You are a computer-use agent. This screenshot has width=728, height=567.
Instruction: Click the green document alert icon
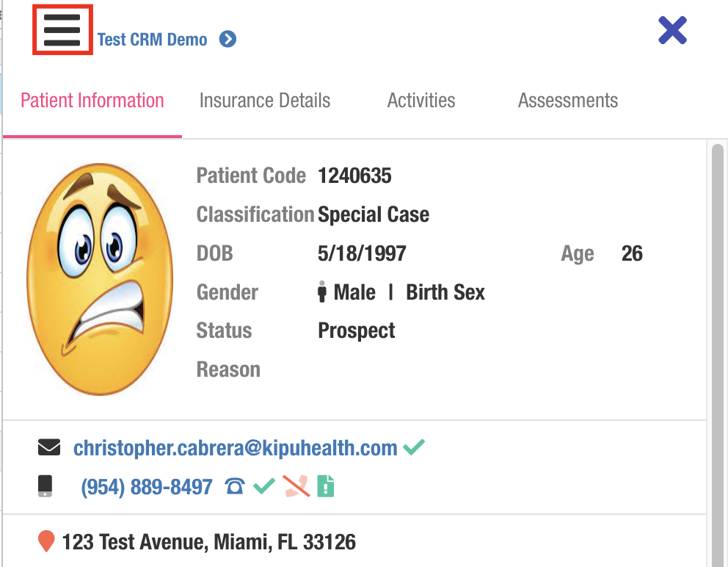(x=326, y=485)
